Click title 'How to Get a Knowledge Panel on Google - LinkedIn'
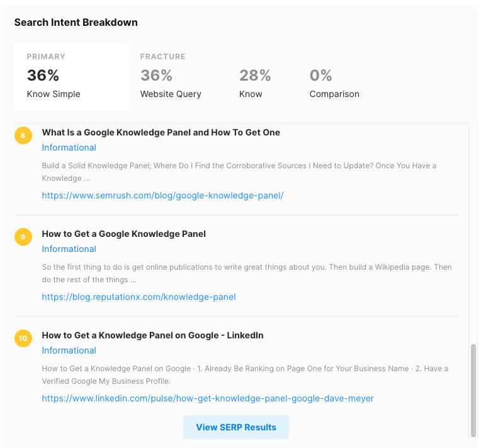481x448 pixels. pyautogui.click(x=152, y=335)
